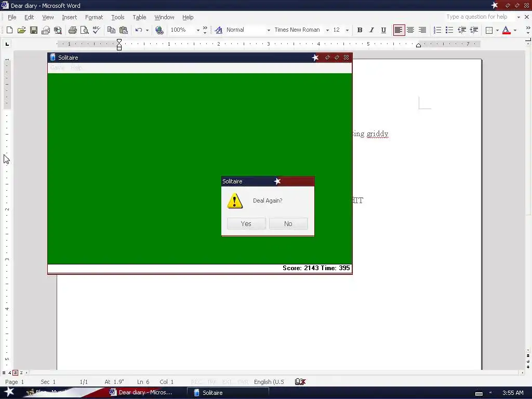The height and width of the screenshot is (399, 532).
Task: Open the File menu
Action: point(12,17)
